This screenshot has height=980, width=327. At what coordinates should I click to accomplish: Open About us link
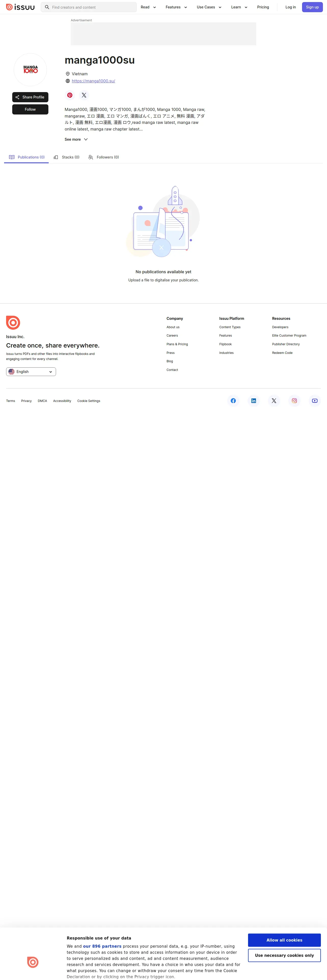[x=173, y=327]
